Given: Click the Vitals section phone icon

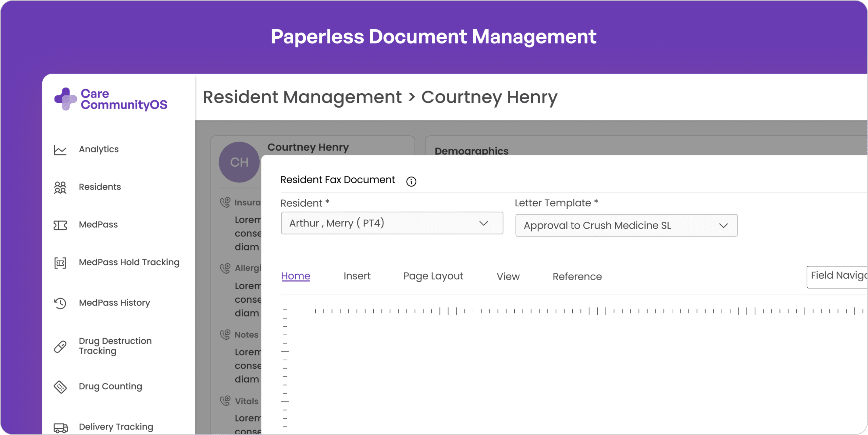Looking at the screenshot, I should [x=225, y=401].
